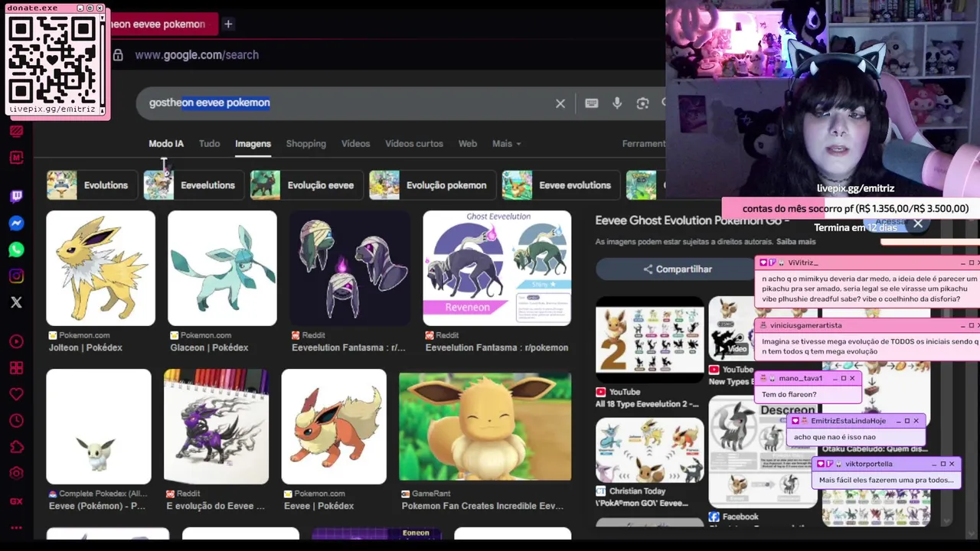Open the hooded ghost Eeveelution Reddit image
Viewport: 980px width, 551px height.
(x=350, y=269)
